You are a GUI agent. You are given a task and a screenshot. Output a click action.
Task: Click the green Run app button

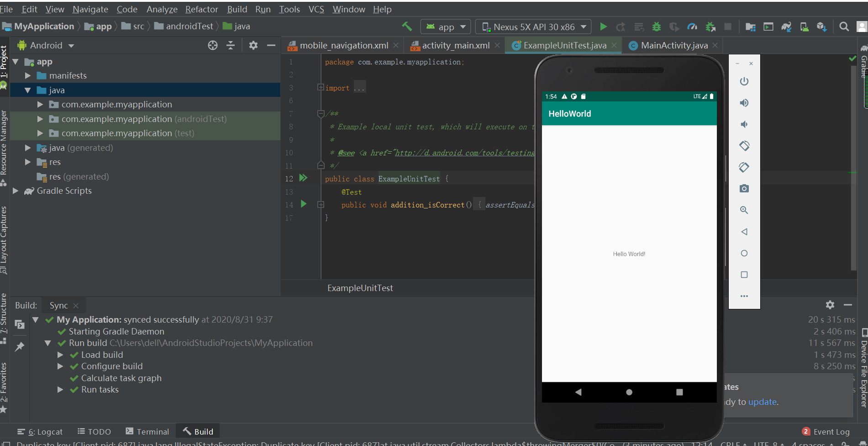603,27
